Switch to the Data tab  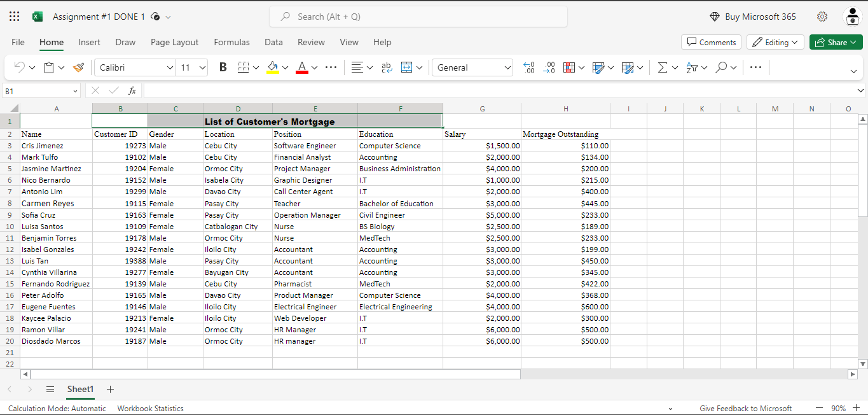tap(273, 42)
